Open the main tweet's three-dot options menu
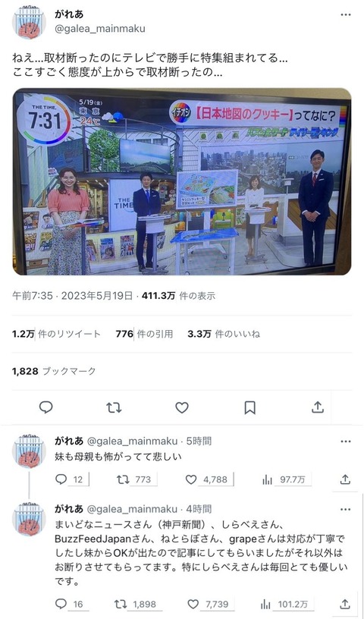 [346, 14]
